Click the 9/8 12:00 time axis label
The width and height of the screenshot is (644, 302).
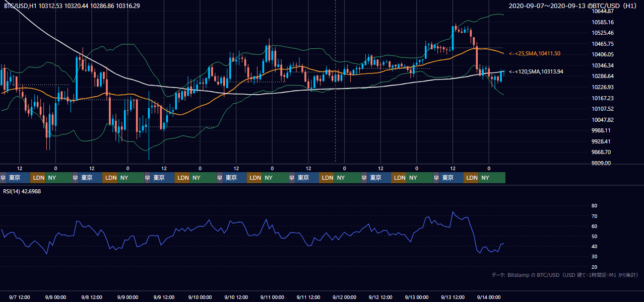pos(92,297)
